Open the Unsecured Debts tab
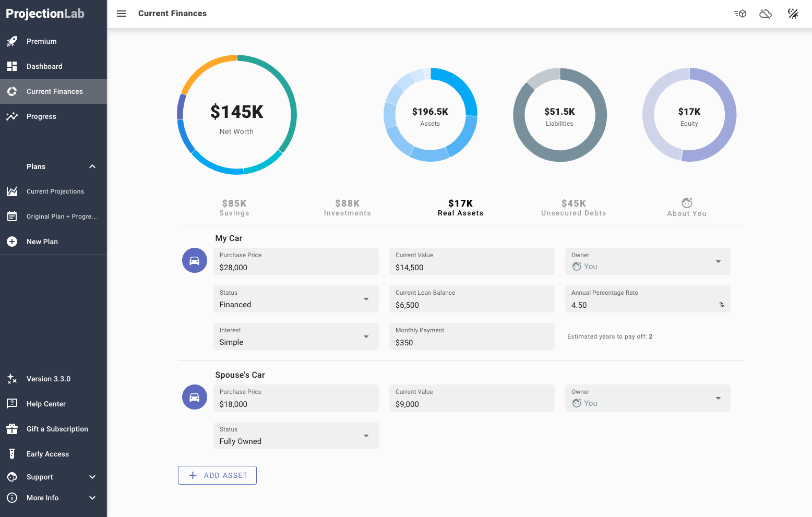 [x=574, y=207]
